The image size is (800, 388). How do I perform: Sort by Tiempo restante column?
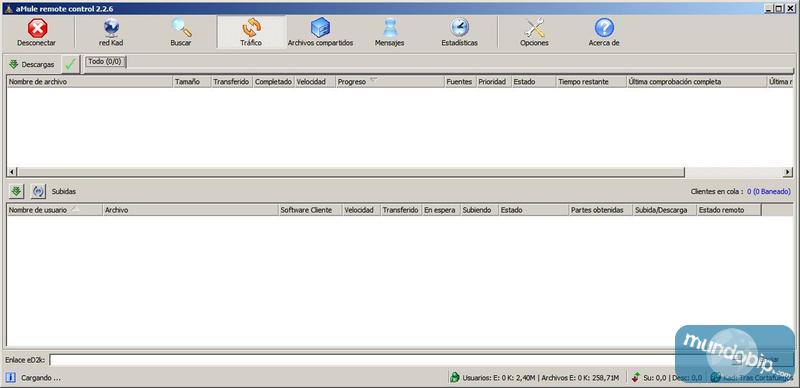[x=591, y=82]
